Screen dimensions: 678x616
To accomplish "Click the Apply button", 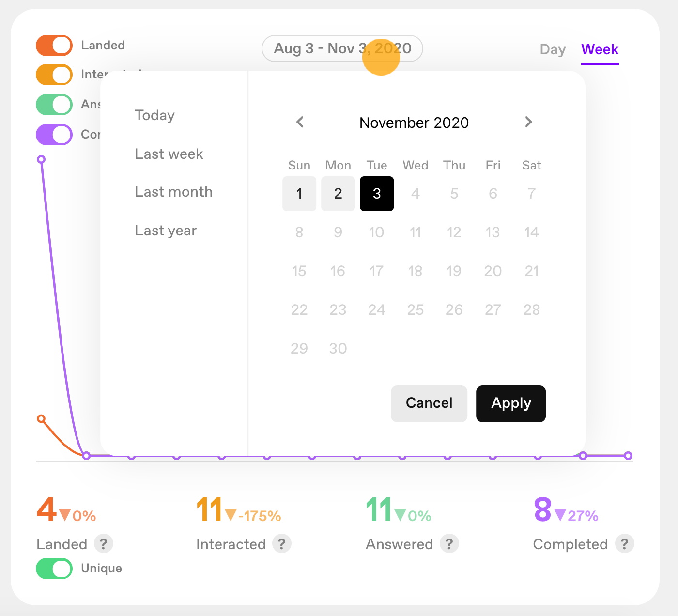I will coord(511,404).
